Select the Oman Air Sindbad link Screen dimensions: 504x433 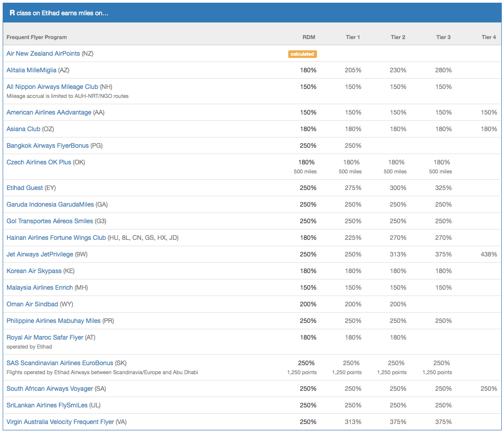point(32,304)
